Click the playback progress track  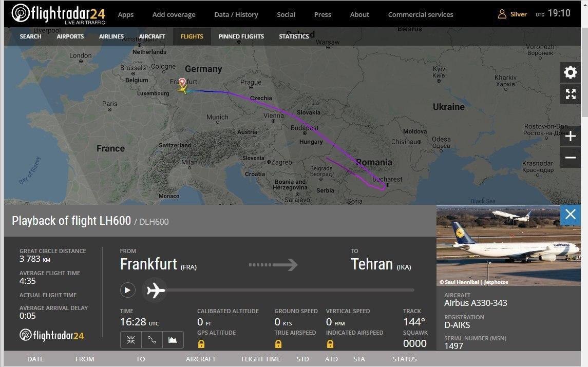pos(291,290)
